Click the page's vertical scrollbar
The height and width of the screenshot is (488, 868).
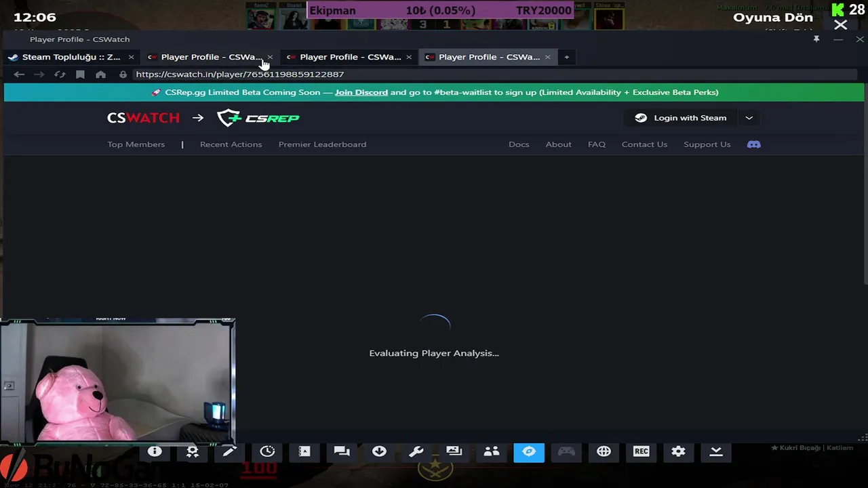click(x=865, y=193)
